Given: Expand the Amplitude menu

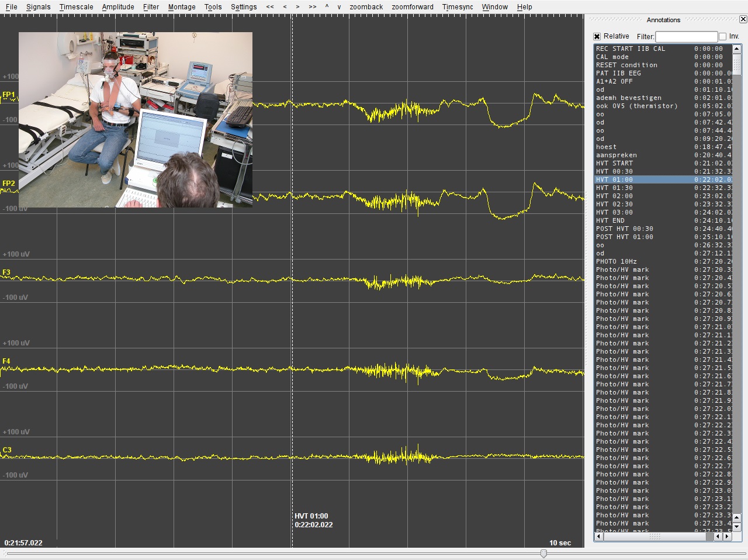Looking at the screenshot, I should click(x=118, y=7).
